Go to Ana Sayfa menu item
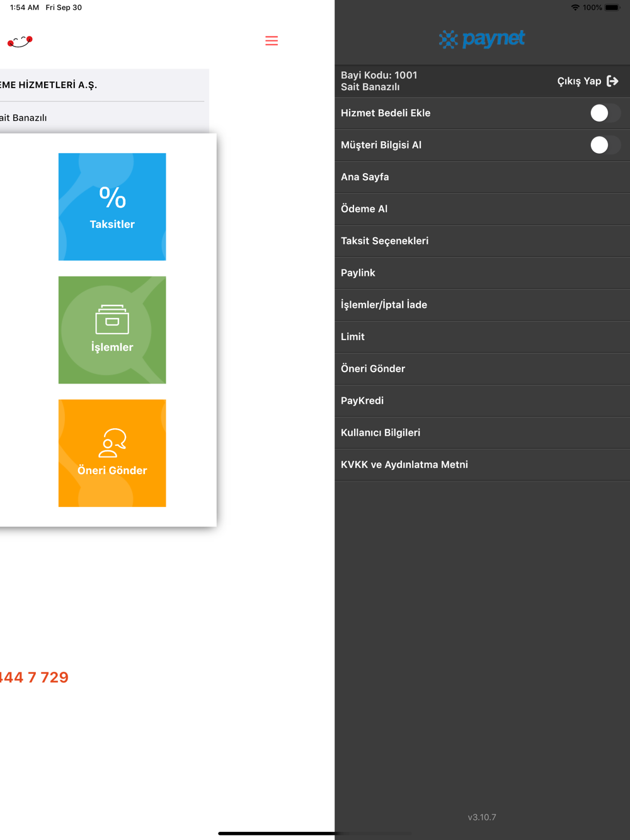Screen dimensions: 630x840 [483, 177]
